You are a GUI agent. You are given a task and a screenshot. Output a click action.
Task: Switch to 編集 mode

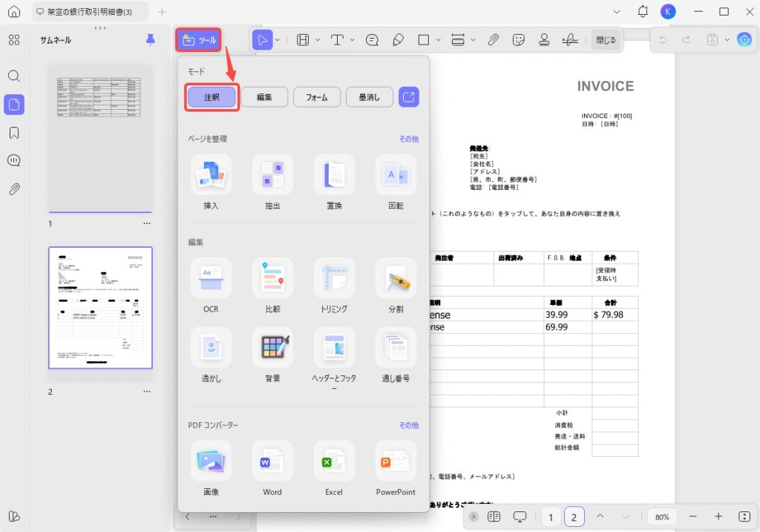[264, 97]
